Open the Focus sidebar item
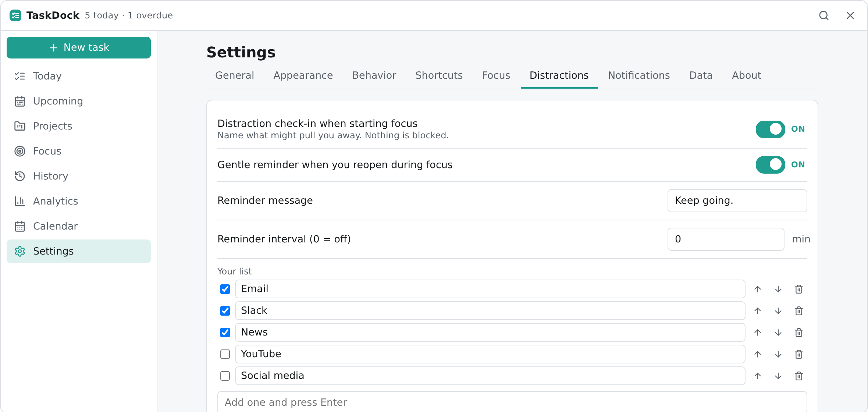868x412 pixels. point(79,151)
